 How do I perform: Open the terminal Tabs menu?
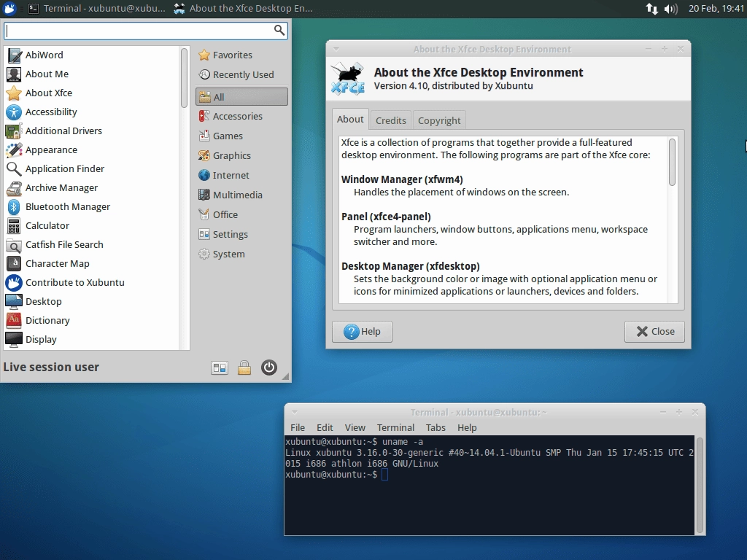436,427
